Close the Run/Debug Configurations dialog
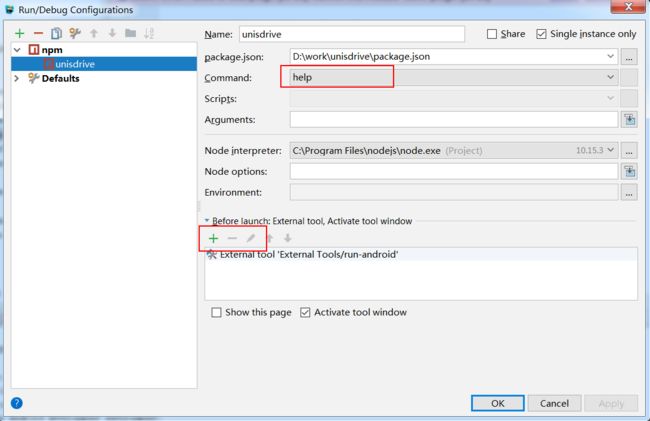650x421 pixels. [628, 7]
